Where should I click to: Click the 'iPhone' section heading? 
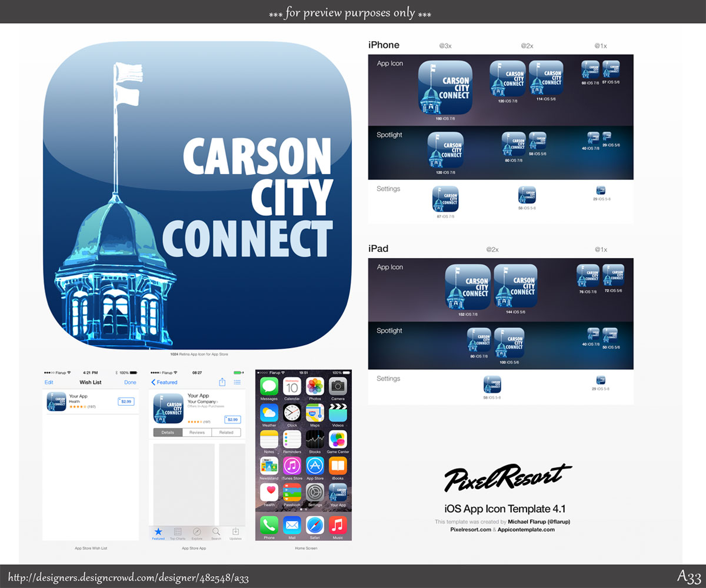[x=384, y=45]
